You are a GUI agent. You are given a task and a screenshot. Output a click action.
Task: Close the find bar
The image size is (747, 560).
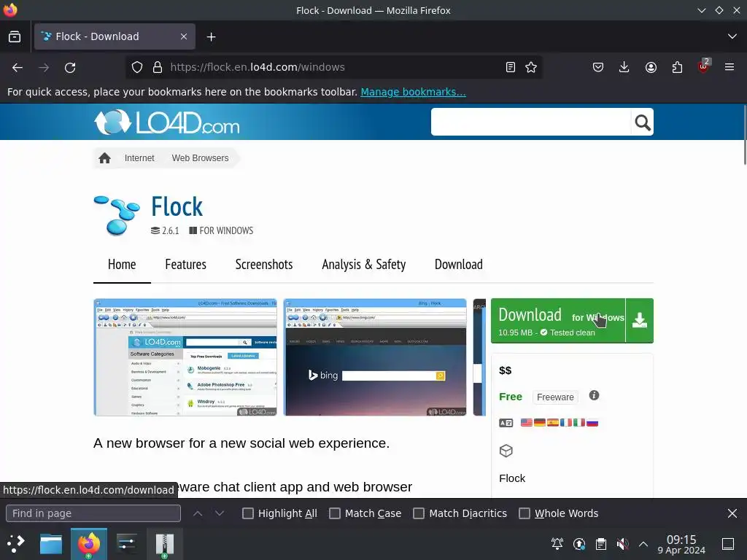coord(732,513)
